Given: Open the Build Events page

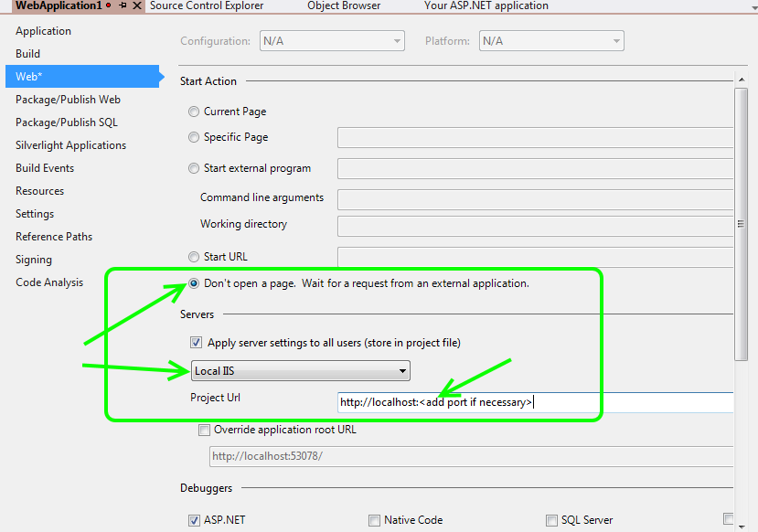Looking at the screenshot, I should coord(45,168).
